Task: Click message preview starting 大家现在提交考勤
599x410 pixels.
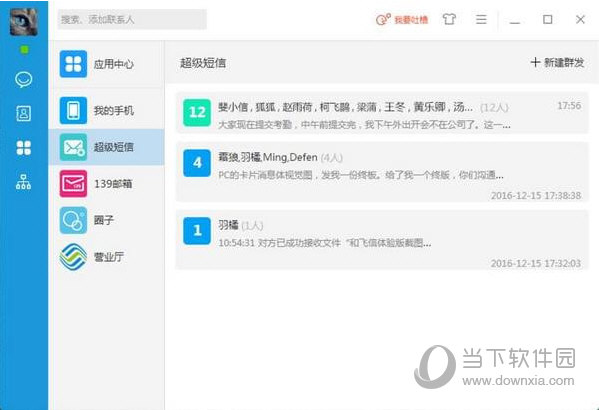Action: (x=364, y=125)
